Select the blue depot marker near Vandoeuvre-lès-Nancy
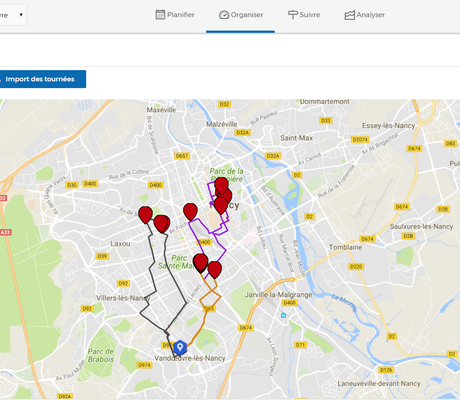The image size is (460, 400). (180, 348)
